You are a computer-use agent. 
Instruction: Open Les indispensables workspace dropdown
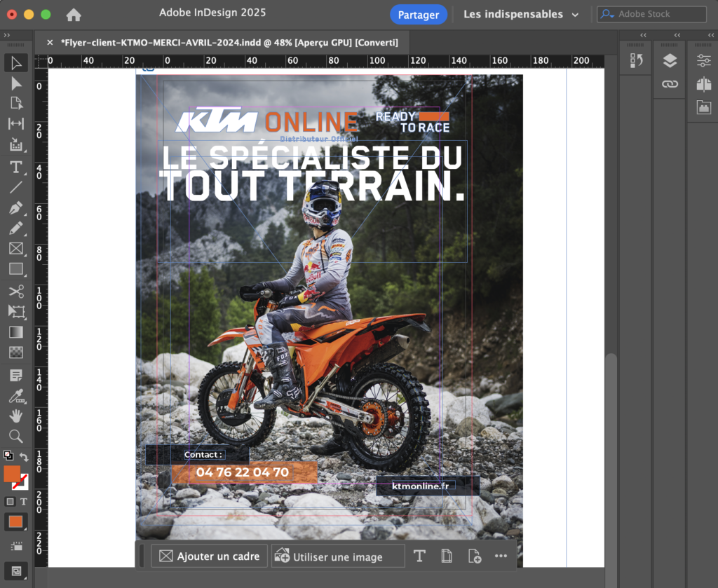click(x=521, y=14)
